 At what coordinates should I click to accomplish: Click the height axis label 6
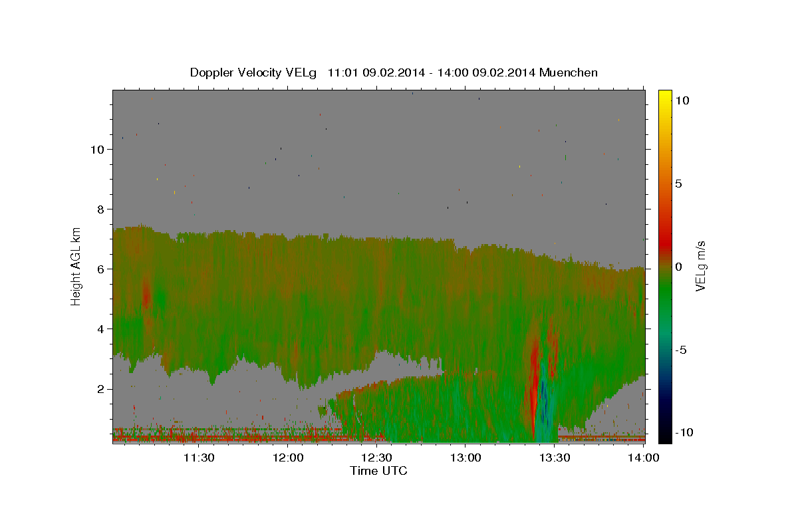(102, 269)
